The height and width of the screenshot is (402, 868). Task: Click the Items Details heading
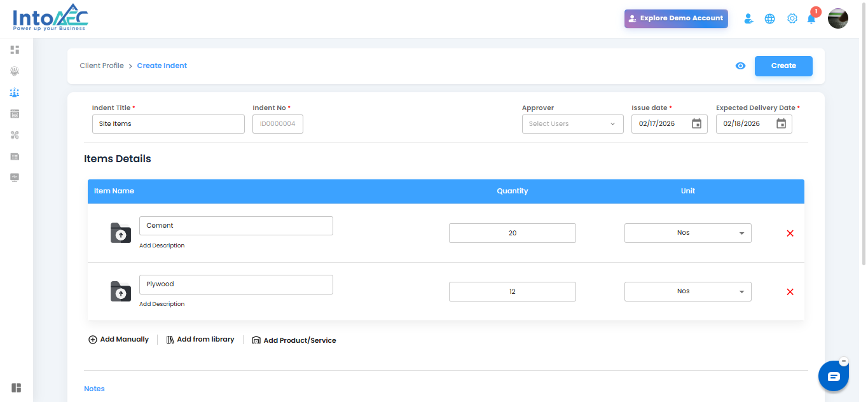(x=118, y=159)
